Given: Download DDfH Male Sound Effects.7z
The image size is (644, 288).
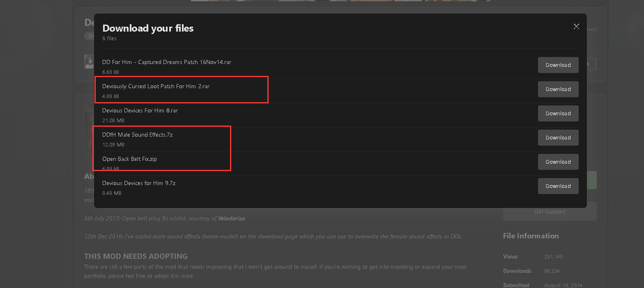Looking at the screenshot, I should click(558, 137).
